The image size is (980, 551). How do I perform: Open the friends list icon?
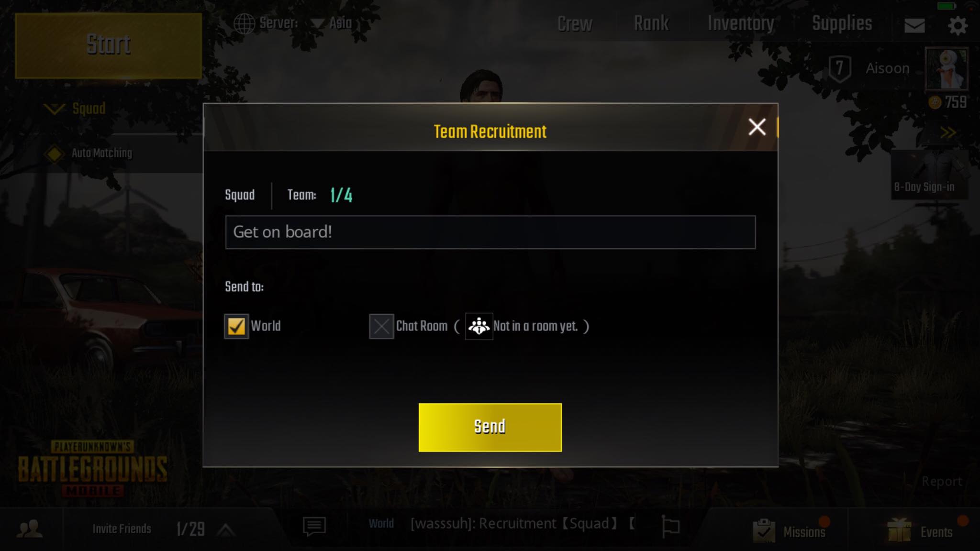tap(30, 529)
